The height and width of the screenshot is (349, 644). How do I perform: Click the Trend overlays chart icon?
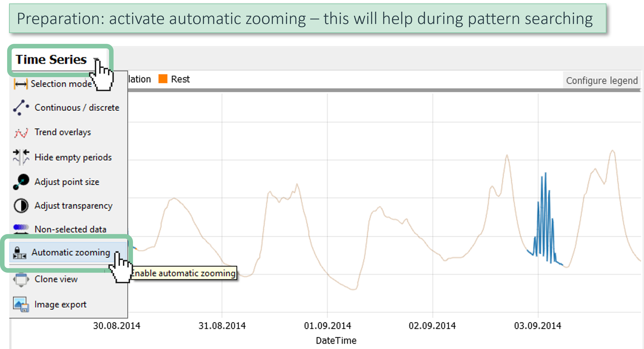pos(21,133)
